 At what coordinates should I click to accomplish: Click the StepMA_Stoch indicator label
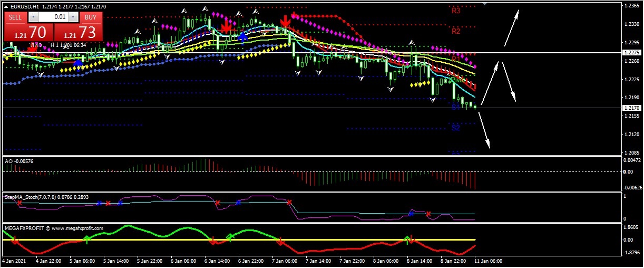(46, 197)
